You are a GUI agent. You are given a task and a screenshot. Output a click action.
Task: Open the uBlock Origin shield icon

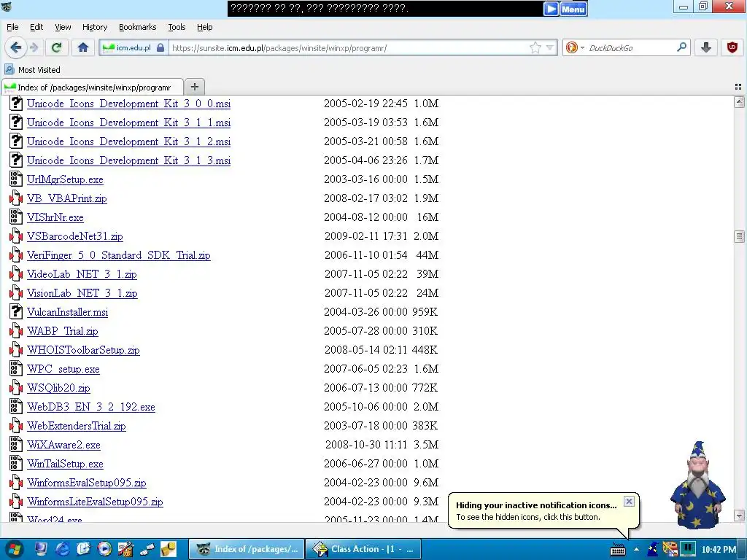pyautogui.click(x=732, y=47)
